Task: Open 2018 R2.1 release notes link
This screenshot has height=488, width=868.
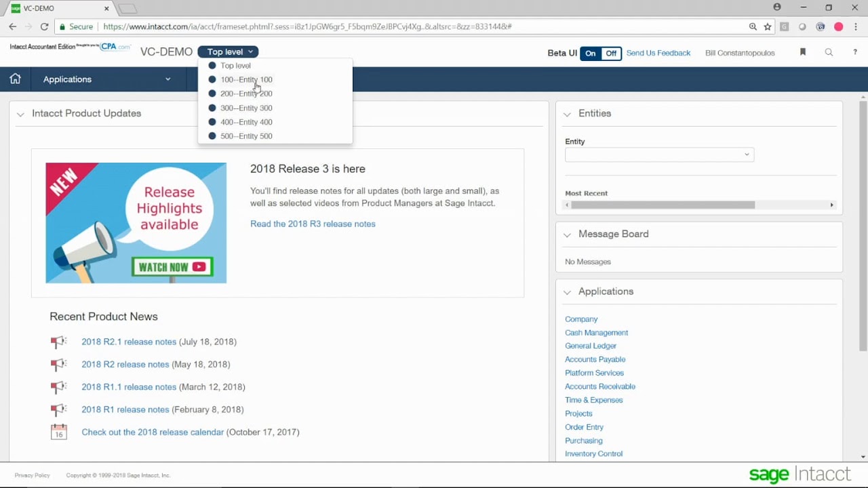Action: (x=129, y=342)
